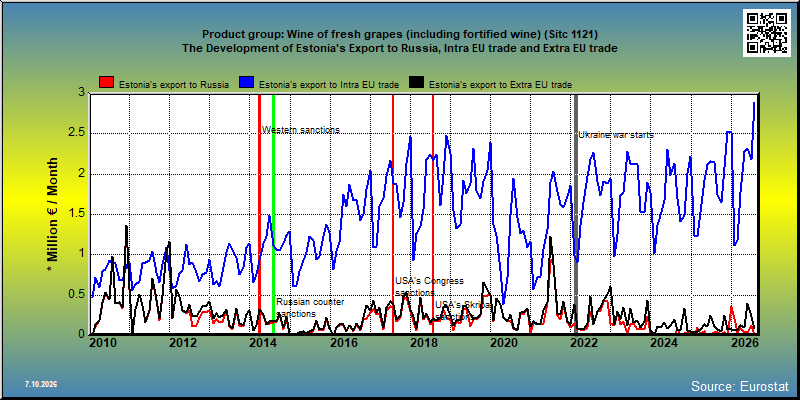This screenshot has height=400, width=800.
Task: Click the subtitle "The Development of Estonia's Export"
Action: coord(399,48)
